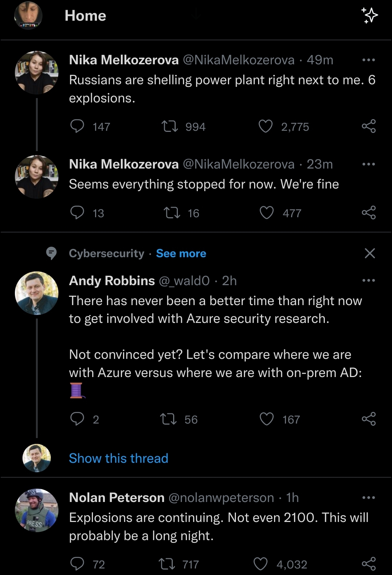Click "Show this thread" link

(119, 458)
